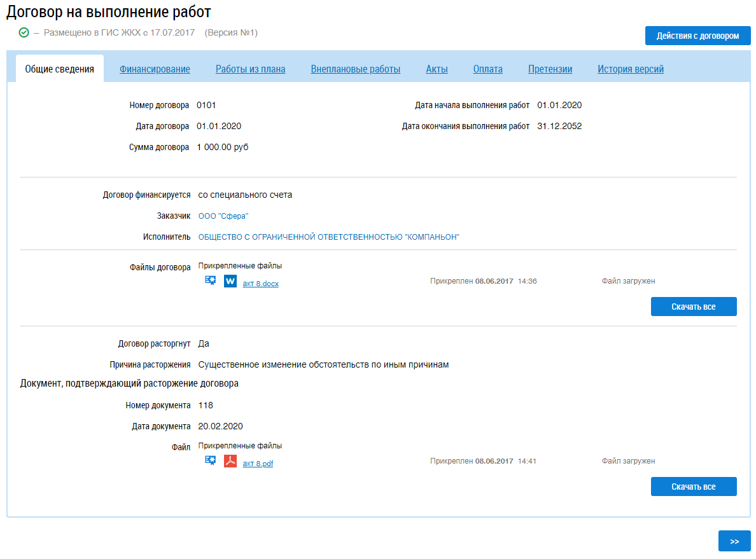Click the signature icon beside акт 8.docx
The image size is (756, 559).
tap(210, 281)
